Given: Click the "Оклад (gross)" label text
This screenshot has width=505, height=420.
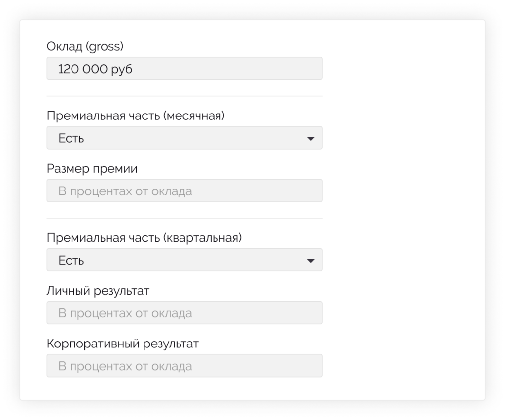Looking at the screenshot, I should point(85,47).
